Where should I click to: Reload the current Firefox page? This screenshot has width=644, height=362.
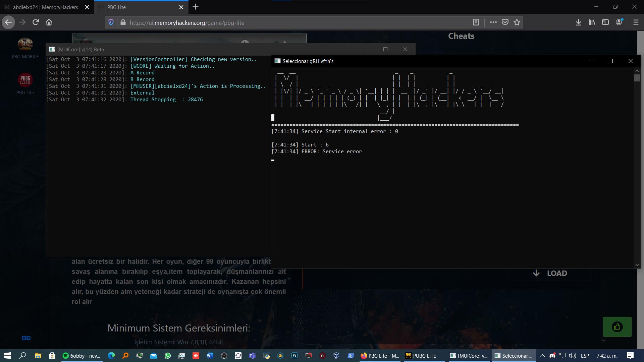tap(36, 22)
